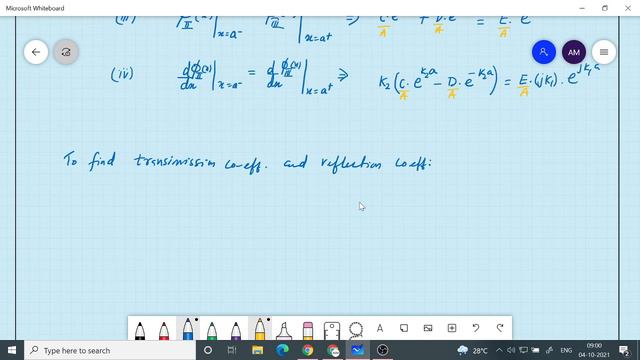Open Task View in the taskbar
Screen dimensions: 640x360
pyautogui.click(x=232, y=350)
